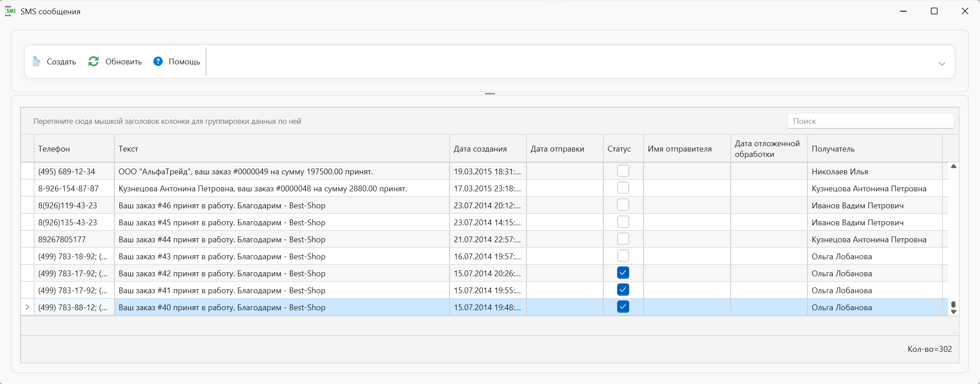Click the vertical scrollbar thumb

tap(954, 304)
